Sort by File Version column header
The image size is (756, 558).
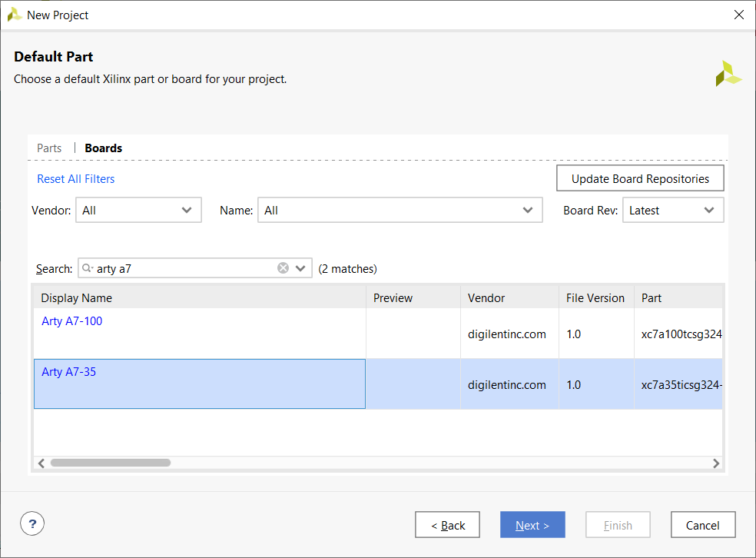(x=596, y=298)
